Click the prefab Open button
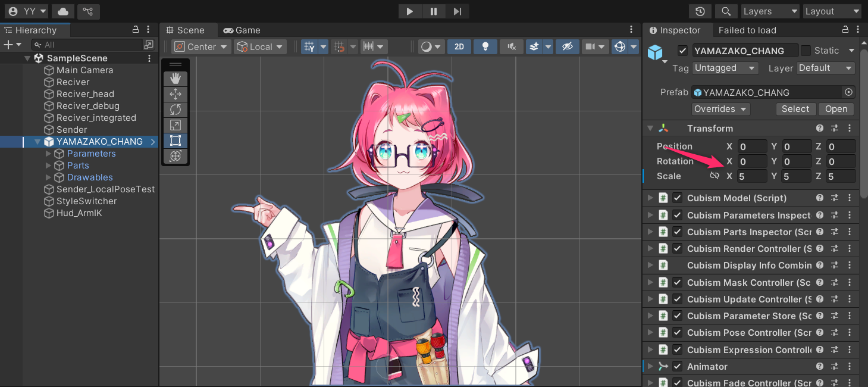This screenshot has height=387, width=868. (836, 109)
